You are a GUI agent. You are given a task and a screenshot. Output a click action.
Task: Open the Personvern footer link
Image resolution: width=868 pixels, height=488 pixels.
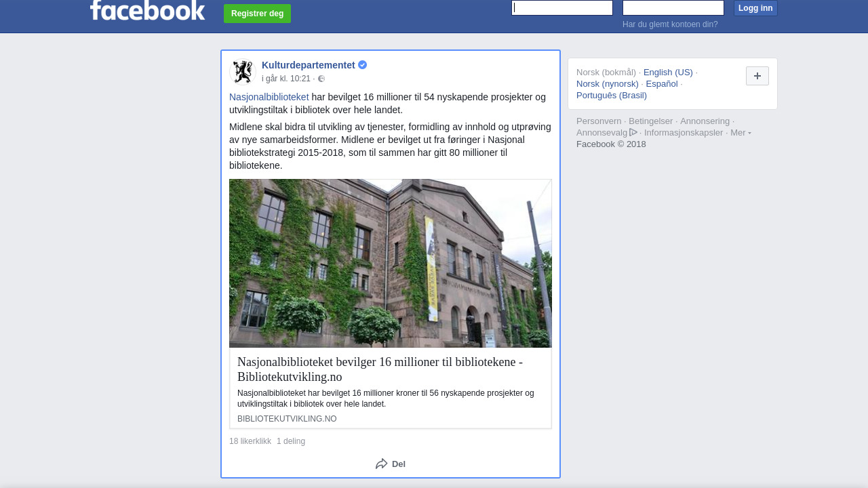pos(599,121)
